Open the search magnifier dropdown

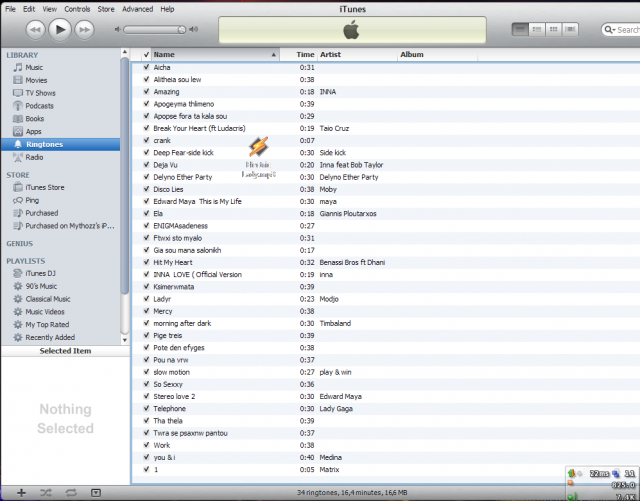coord(610,30)
